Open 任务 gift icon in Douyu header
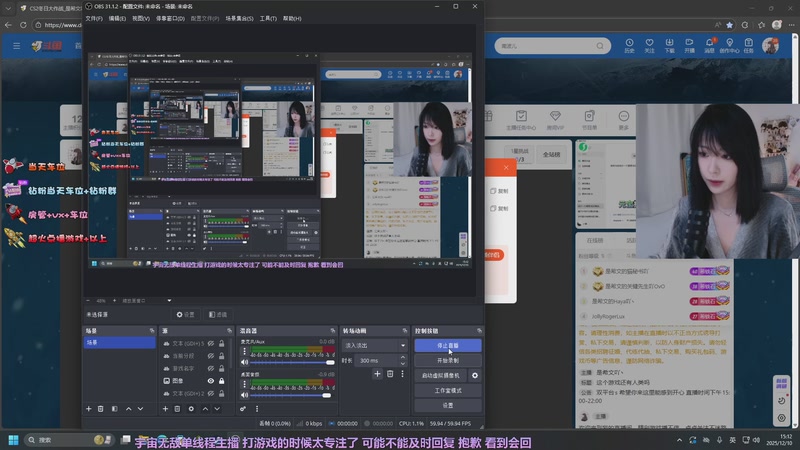 tap(748, 46)
